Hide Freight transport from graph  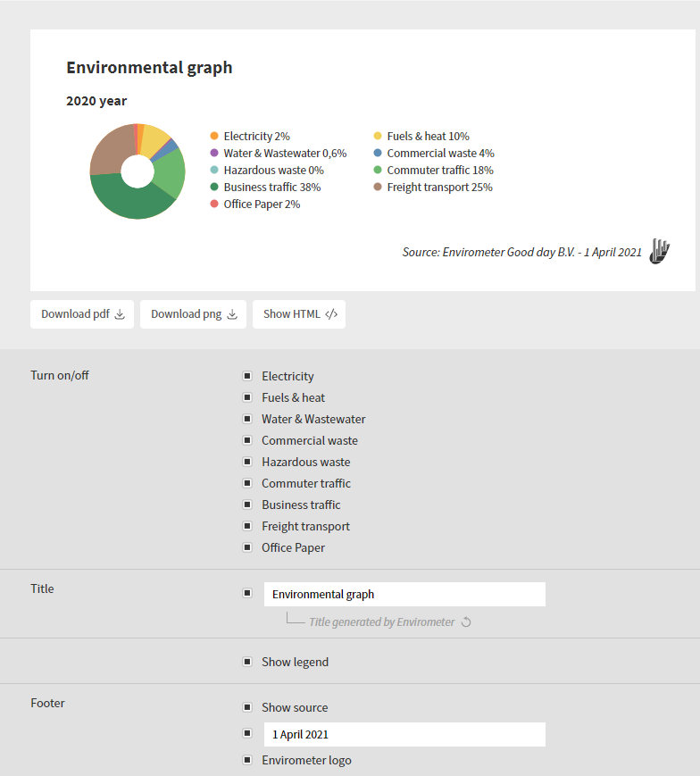pos(247,526)
